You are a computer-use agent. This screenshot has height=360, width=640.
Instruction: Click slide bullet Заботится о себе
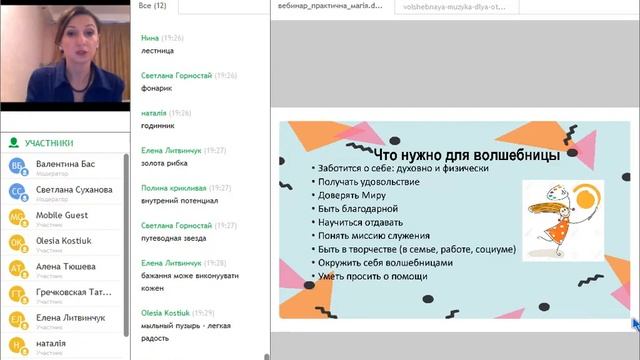pyautogui.click(x=403, y=169)
